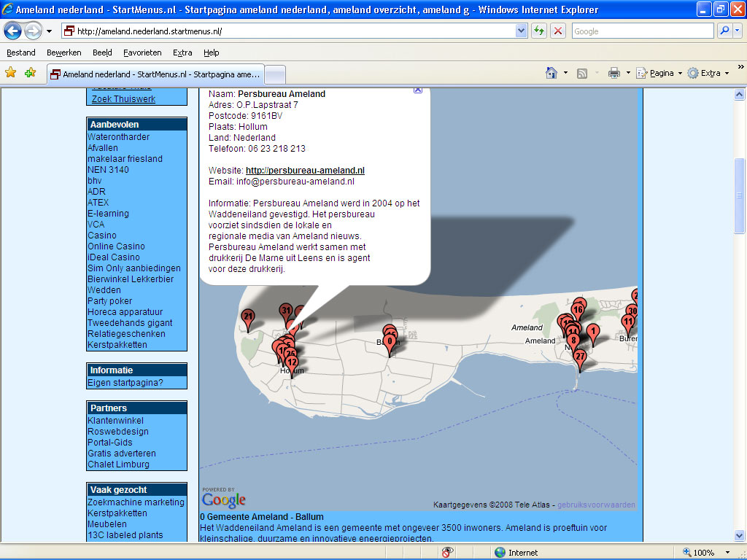Screen dimensions: 747x560
Task: Click the 100% zoom level button
Action: tap(699, 553)
